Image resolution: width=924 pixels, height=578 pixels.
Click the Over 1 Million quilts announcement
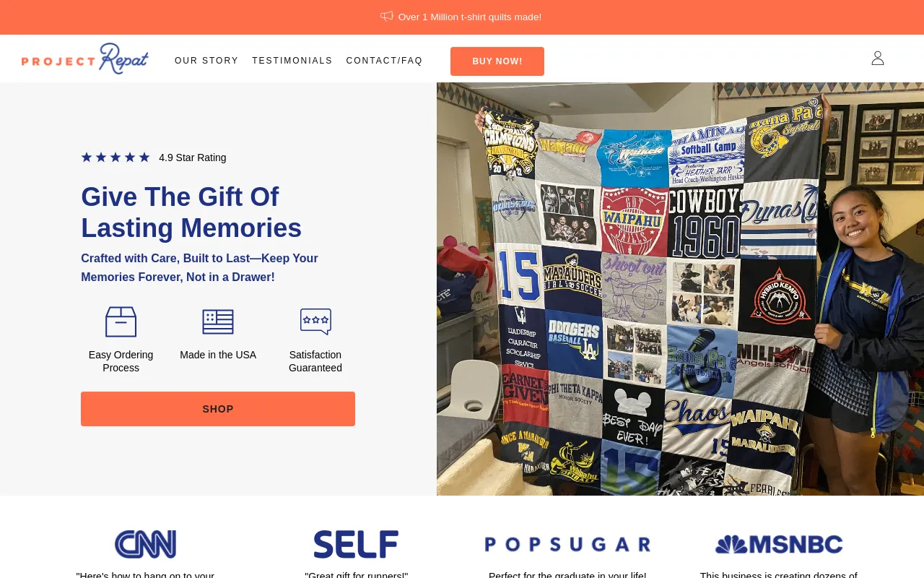pyautogui.click(x=470, y=17)
